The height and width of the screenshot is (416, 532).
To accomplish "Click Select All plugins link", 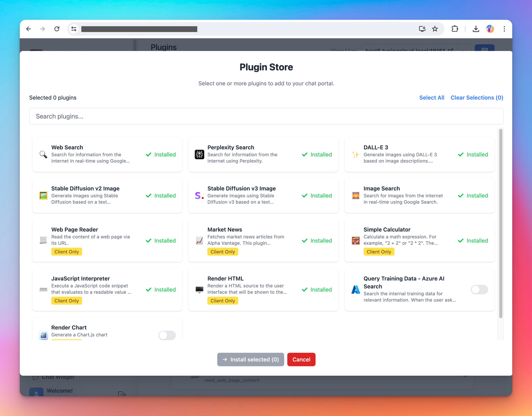I will pyautogui.click(x=432, y=97).
